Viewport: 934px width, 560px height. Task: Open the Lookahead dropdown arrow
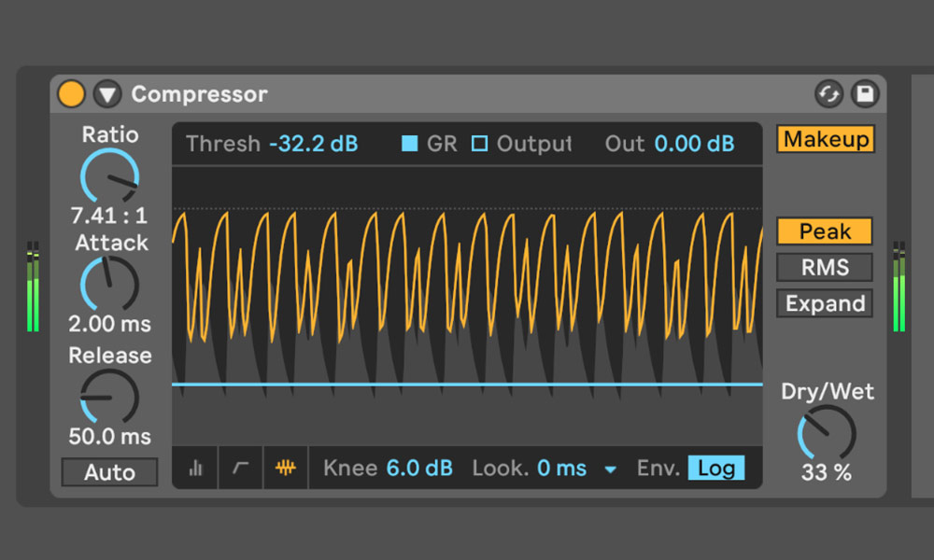coord(611,469)
